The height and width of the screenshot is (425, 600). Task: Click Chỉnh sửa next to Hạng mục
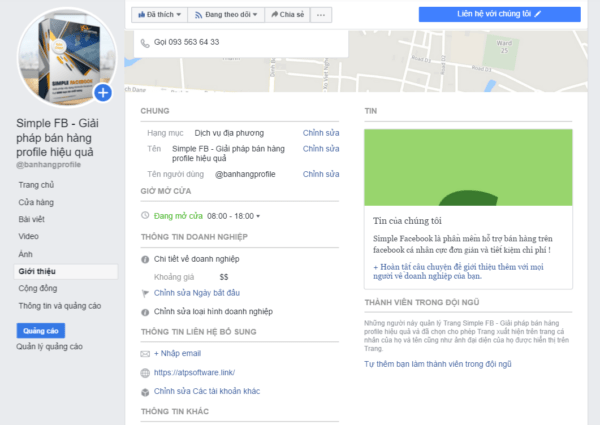[321, 133]
